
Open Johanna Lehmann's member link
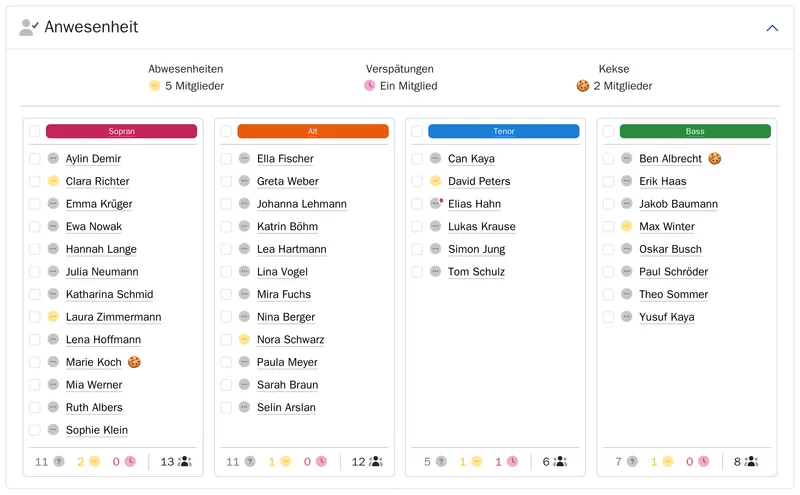302,204
